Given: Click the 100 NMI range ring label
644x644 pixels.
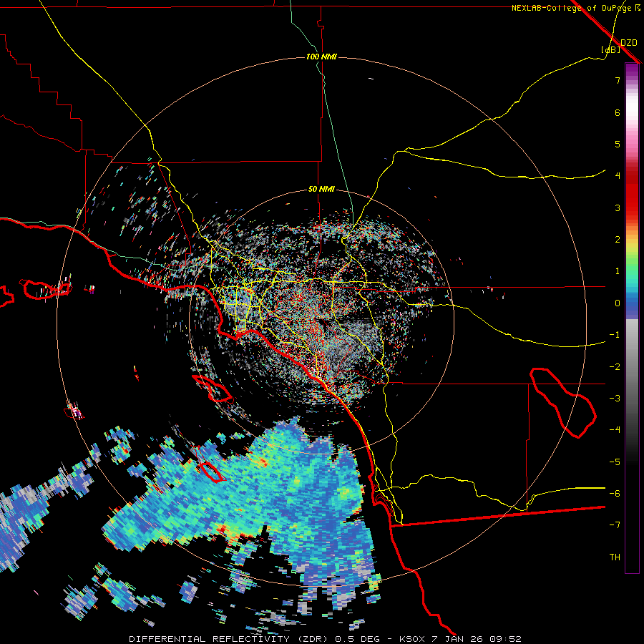Looking at the screenshot, I should point(321,57).
